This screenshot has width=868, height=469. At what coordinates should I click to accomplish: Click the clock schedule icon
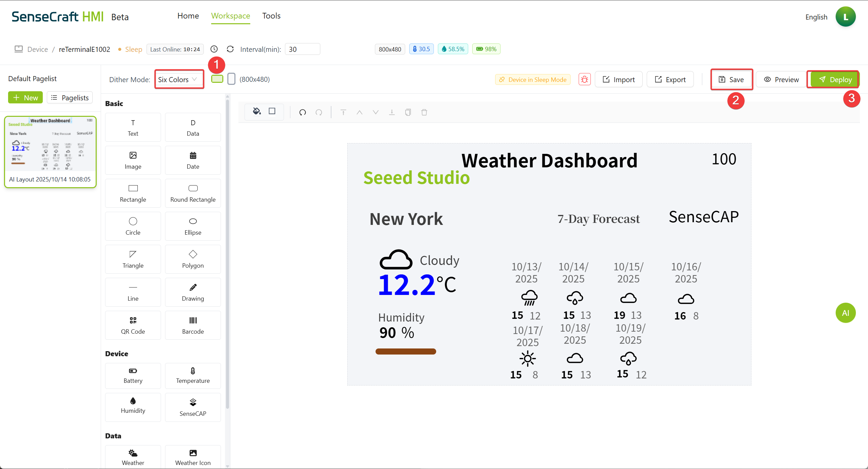(214, 49)
